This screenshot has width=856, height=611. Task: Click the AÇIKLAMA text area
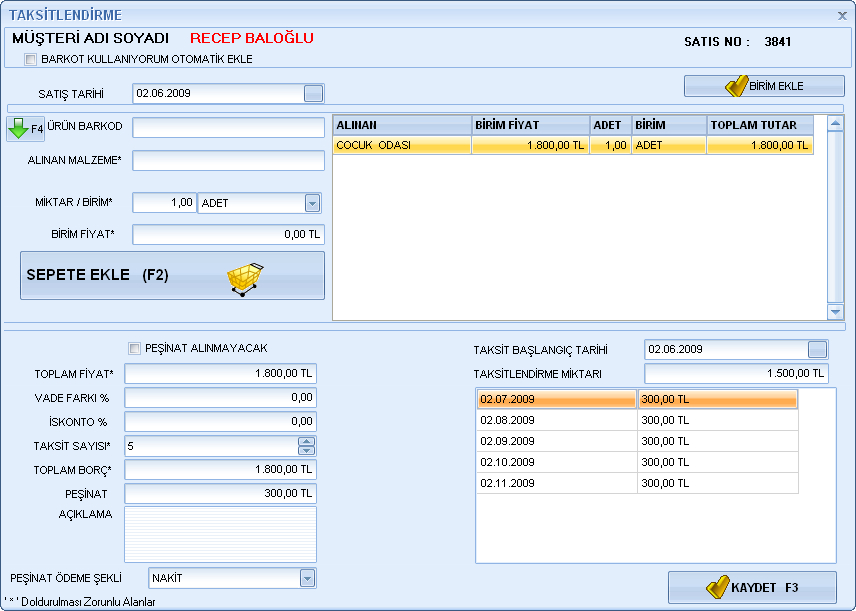click(x=221, y=535)
